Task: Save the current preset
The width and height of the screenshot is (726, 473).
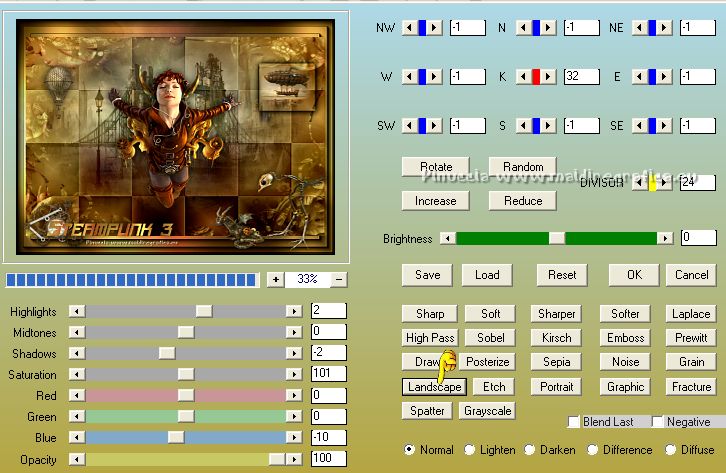Action: tap(427, 275)
